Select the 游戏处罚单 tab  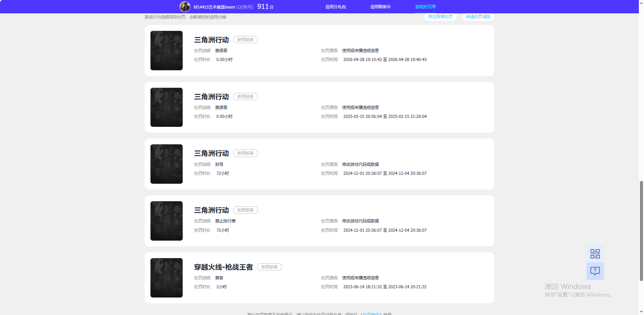coord(425,7)
